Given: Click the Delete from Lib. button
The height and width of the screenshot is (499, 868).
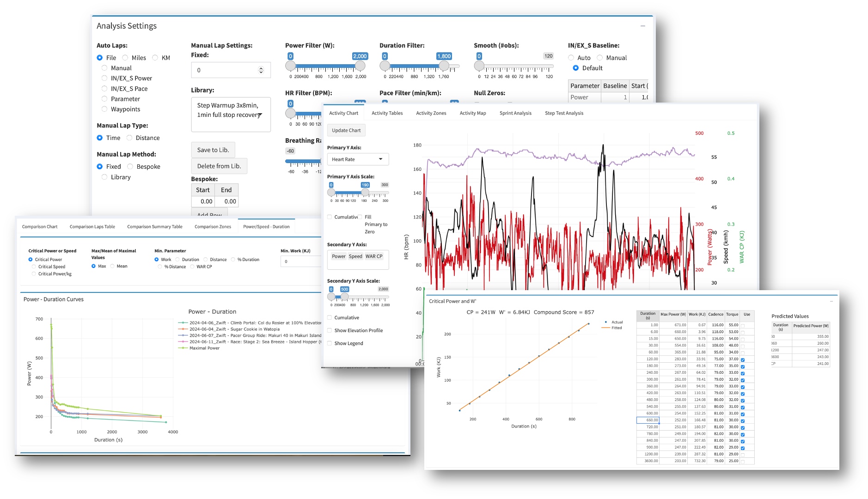Looking at the screenshot, I should 219,166.
